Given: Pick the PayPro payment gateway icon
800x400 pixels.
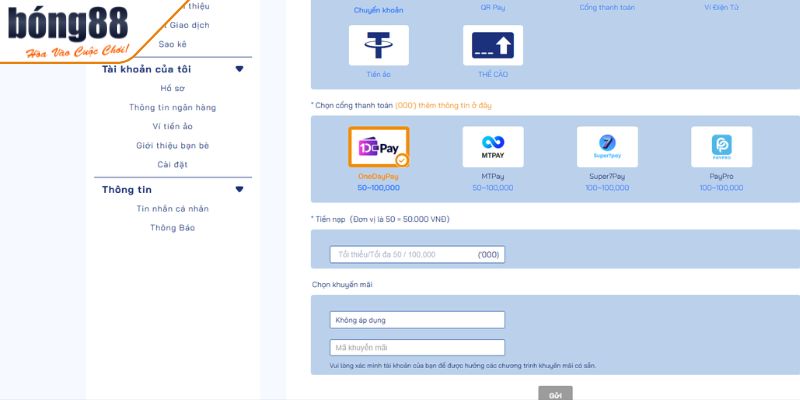Looking at the screenshot, I should point(720,147).
